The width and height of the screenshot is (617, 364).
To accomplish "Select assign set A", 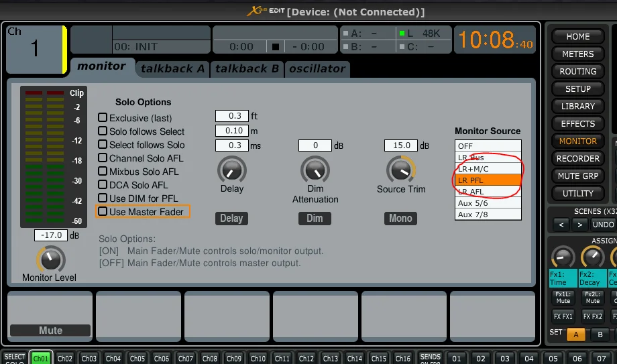I will 576,335.
